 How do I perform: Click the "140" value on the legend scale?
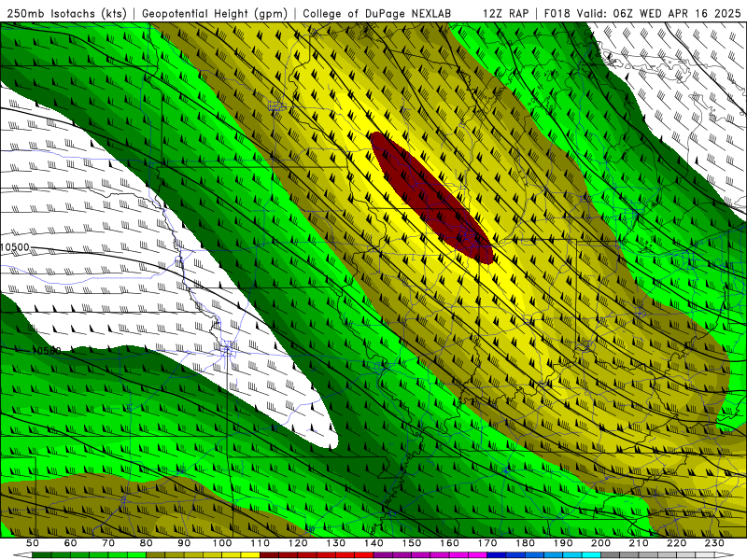pos(373,543)
